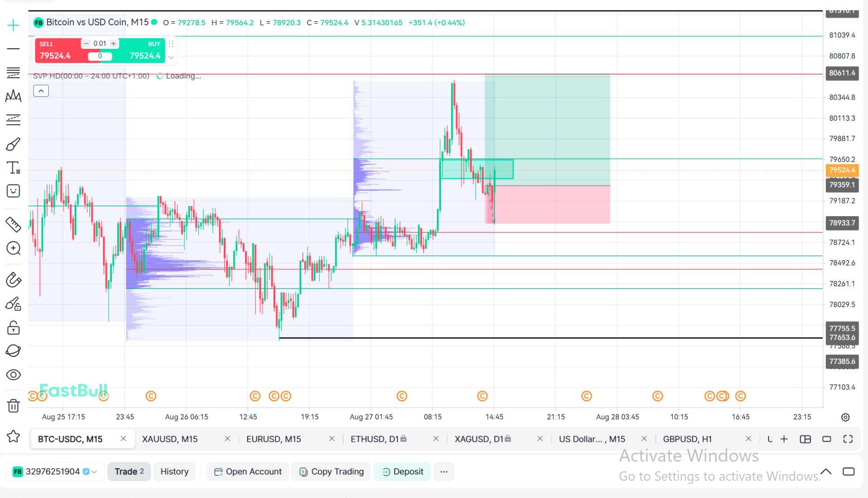Toggle stay in drawing mode
Viewport: 868px width, 498px height.
13,304
